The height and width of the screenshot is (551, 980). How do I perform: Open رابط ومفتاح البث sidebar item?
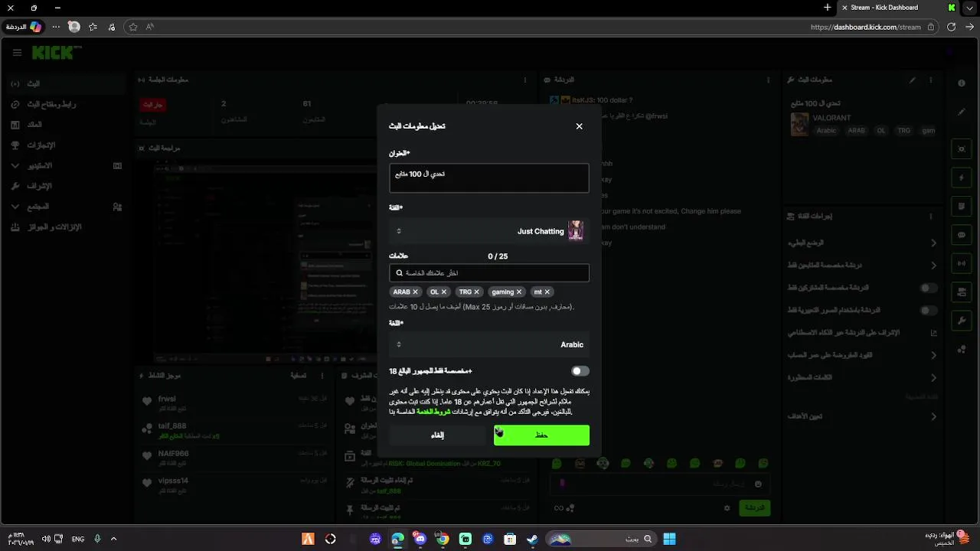coord(65,104)
